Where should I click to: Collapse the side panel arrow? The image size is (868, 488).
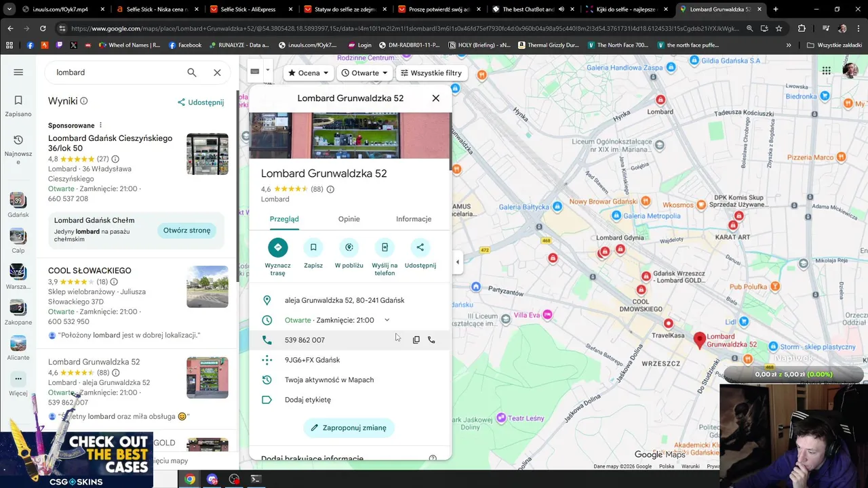click(x=457, y=262)
